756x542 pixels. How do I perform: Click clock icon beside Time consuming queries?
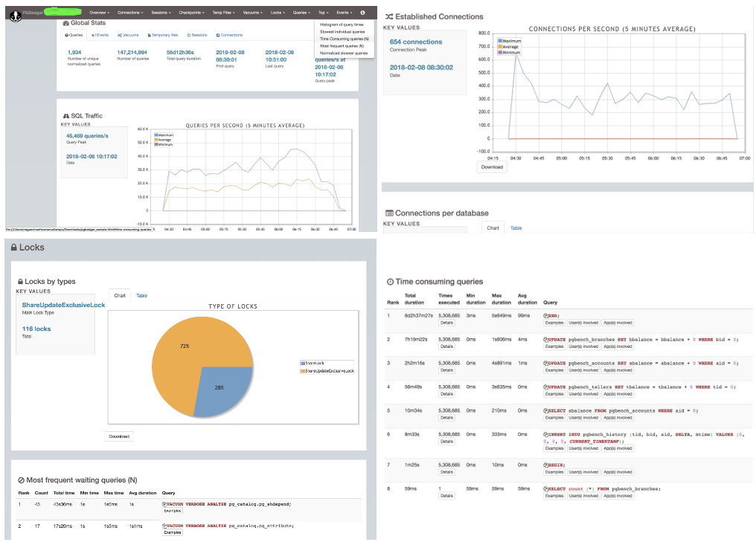pyautogui.click(x=391, y=282)
